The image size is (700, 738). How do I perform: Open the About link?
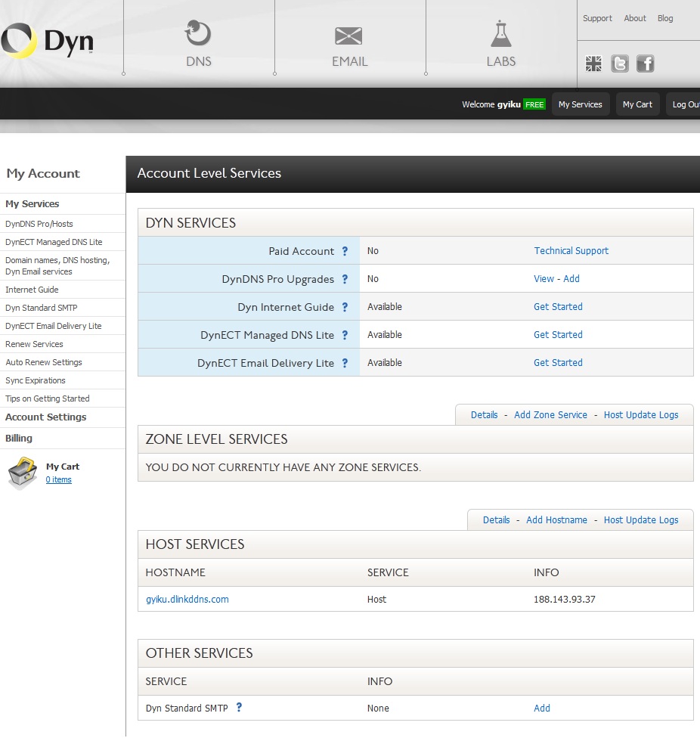[634, 18]
